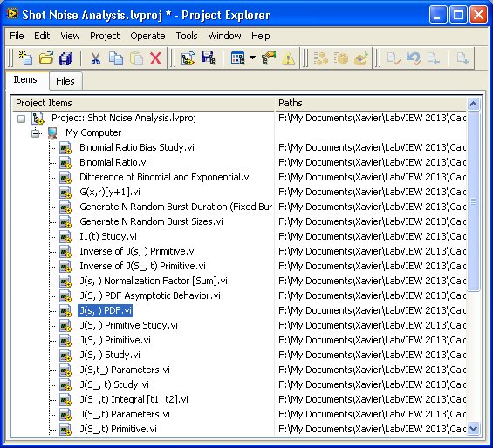
Task: Click the Cut scissors icon
Action: (96, 58)
